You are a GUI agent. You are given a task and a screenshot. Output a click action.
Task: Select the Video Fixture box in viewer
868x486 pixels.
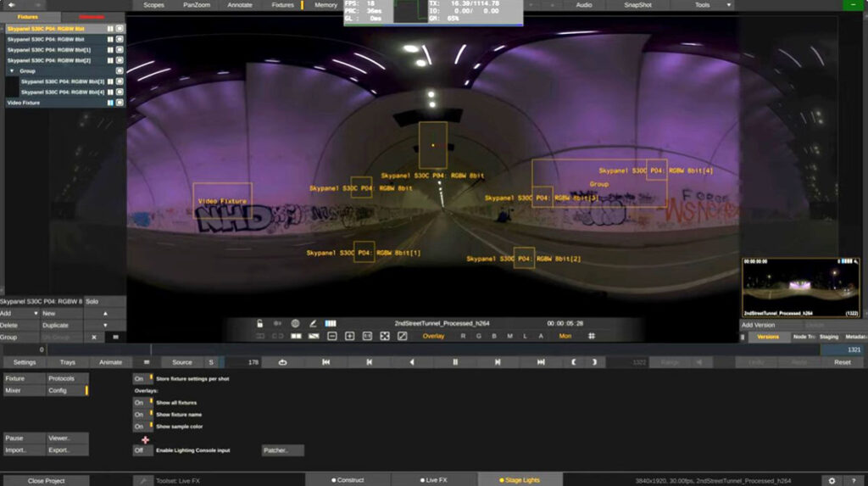223,201
